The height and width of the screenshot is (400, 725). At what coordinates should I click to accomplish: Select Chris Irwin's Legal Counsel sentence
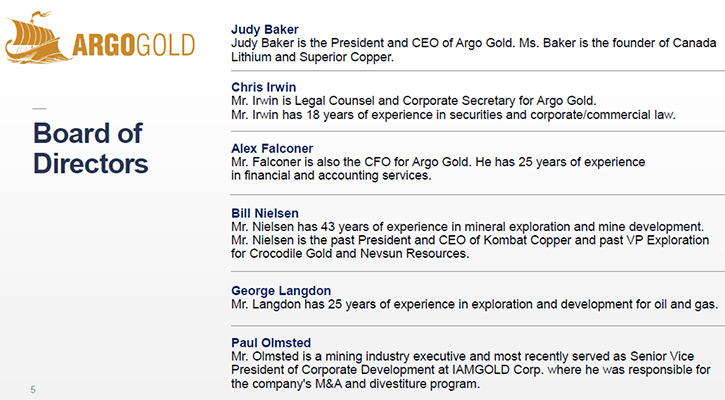click(414, 101)
